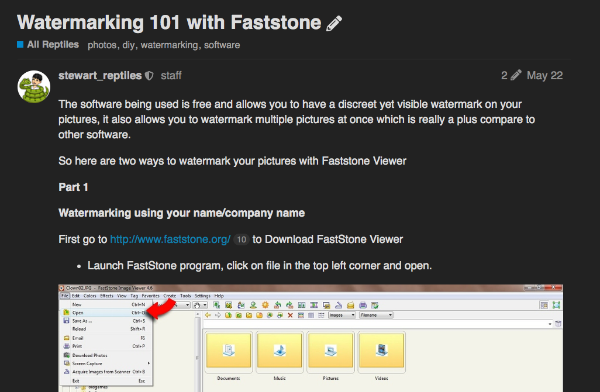This screenshot has height=392, width=600.
Task: Open the Help menu in FastStone
Action: point(219,296)
